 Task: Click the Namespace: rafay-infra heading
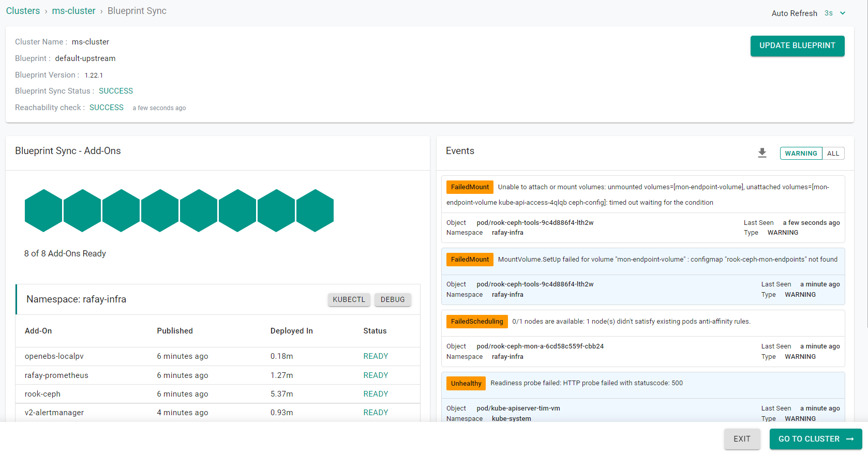click(77, 299)
